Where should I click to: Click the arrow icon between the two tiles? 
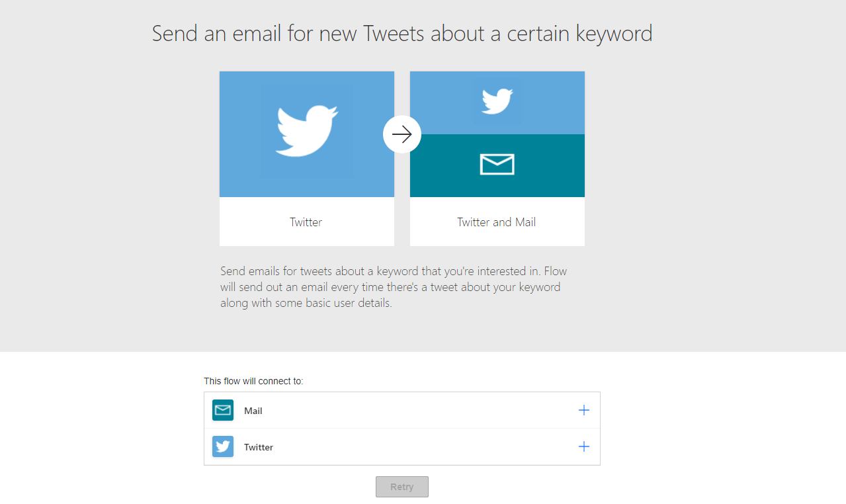tap(402, 134)
